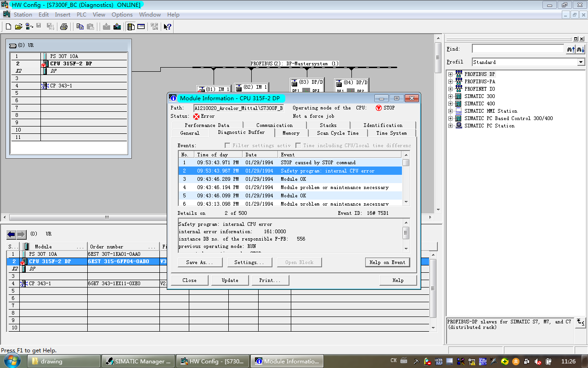This screenshot has width=588, height=368.
Task: Expand the PROFIBUS DP catalog node
Action: (x=451, y=74)
